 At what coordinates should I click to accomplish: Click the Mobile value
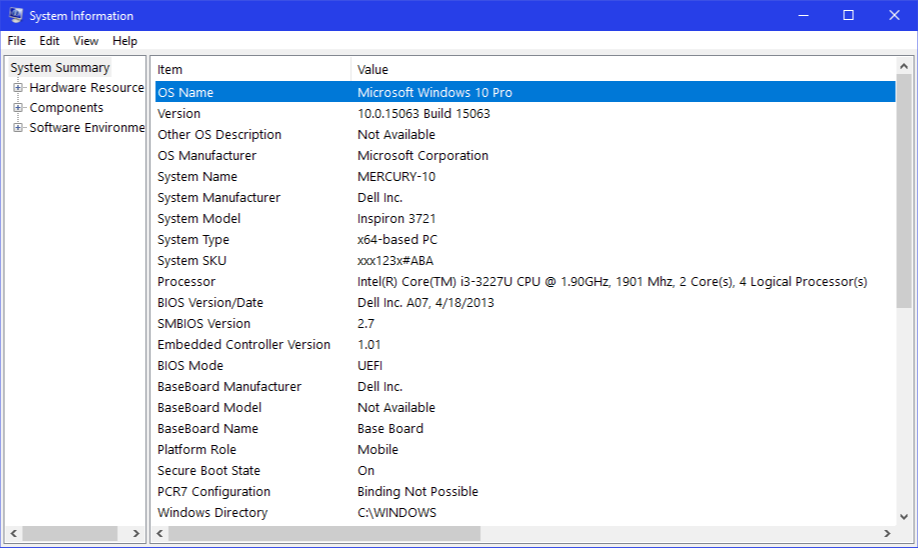click(x=377, y=450)
